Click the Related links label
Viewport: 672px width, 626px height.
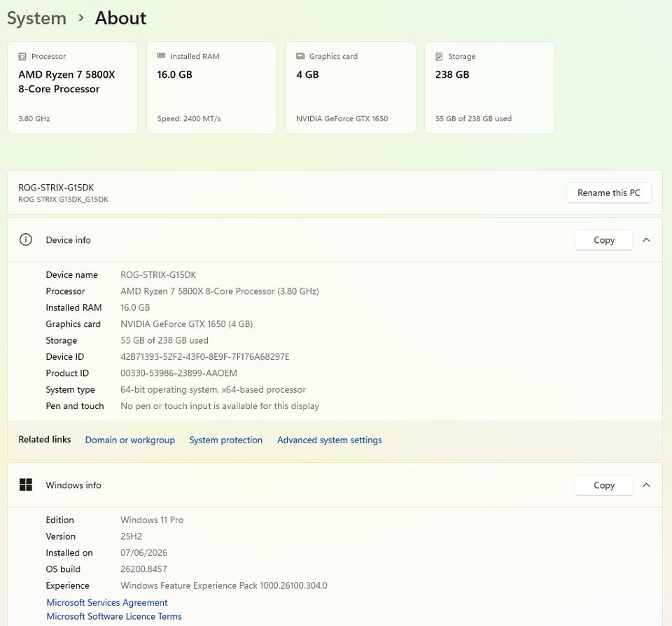coord(45,440)
